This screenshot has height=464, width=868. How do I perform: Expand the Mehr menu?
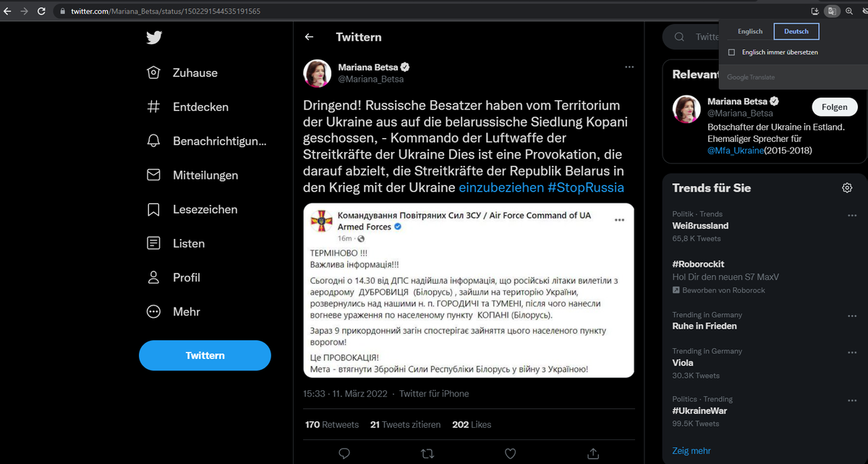coord(173,311)
